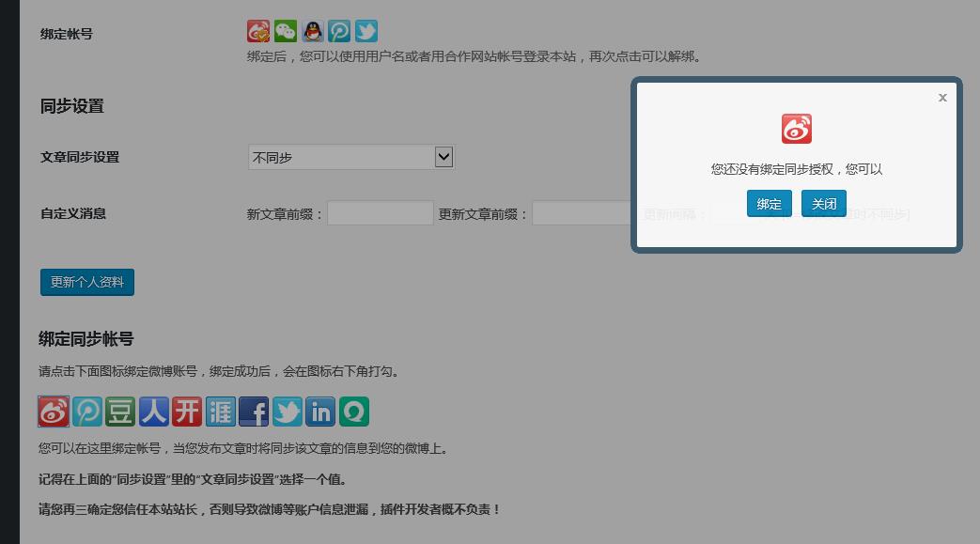This screenshot has height=544, width=980.
Task: Click the bold note starting 记得在上面的
Action: click(x=194, y=479)
